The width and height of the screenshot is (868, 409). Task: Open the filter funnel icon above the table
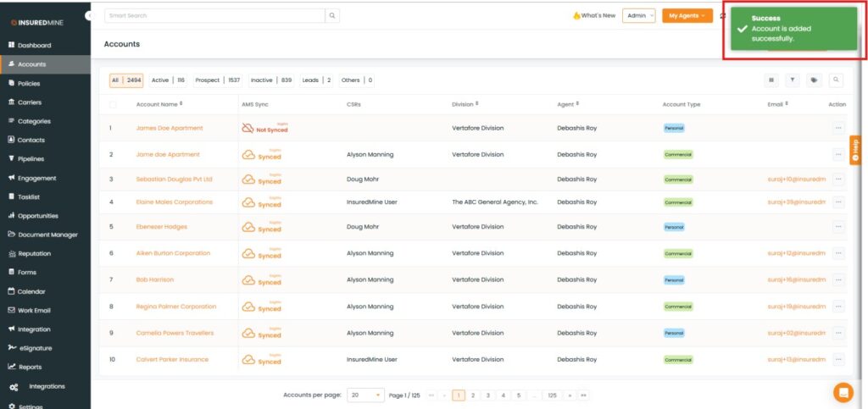click(793, 80)
